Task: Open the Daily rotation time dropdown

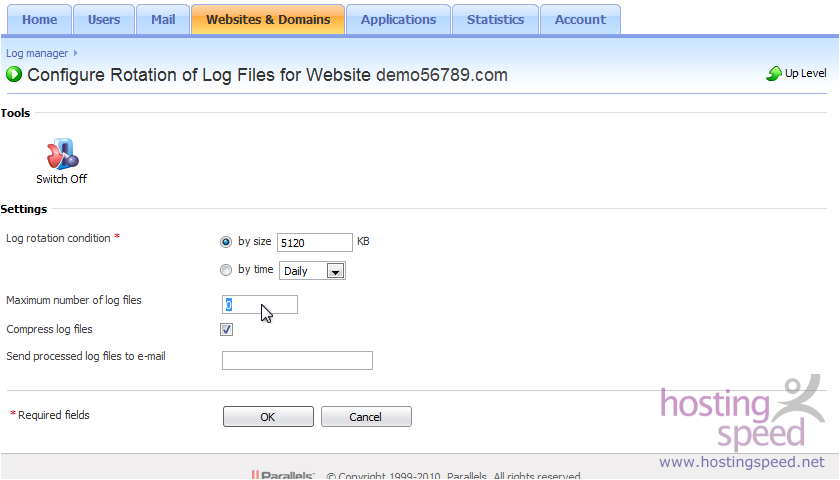Action: pyautogui.click(x=336, y=271)
